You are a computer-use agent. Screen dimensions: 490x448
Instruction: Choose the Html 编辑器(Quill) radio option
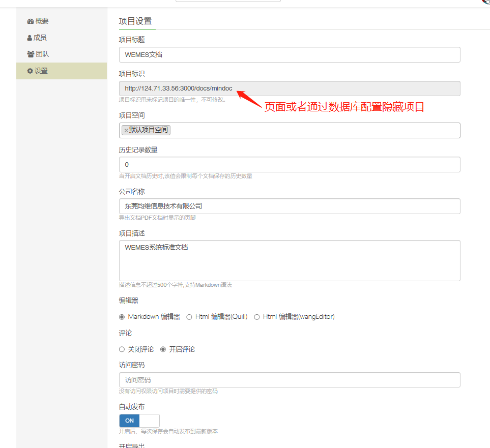tap(189, 317)
